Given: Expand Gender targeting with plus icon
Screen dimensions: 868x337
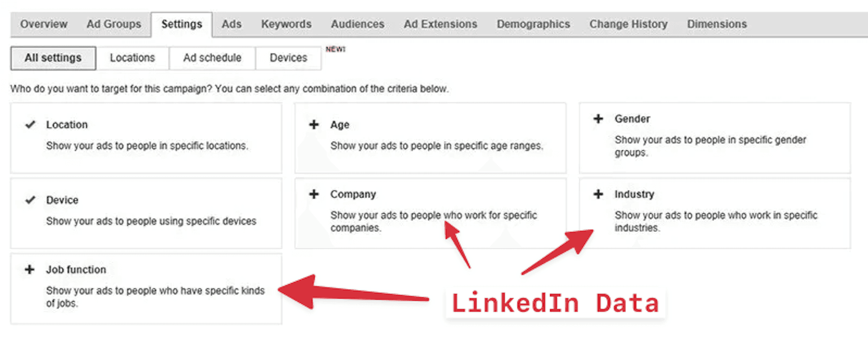Looking at the screenshot, I should click(598, 119).
